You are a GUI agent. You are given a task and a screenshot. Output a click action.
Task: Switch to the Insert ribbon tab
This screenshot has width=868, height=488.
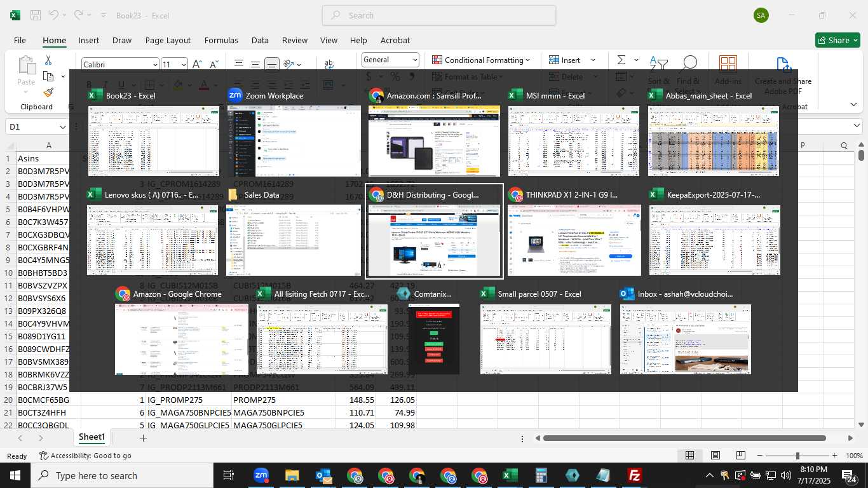click(x=89, y=40)
